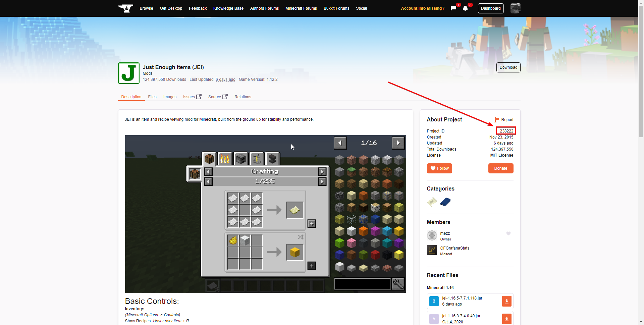Open Get Desktop in navigation
Screen dimensions: 644x325
[171, 8]
